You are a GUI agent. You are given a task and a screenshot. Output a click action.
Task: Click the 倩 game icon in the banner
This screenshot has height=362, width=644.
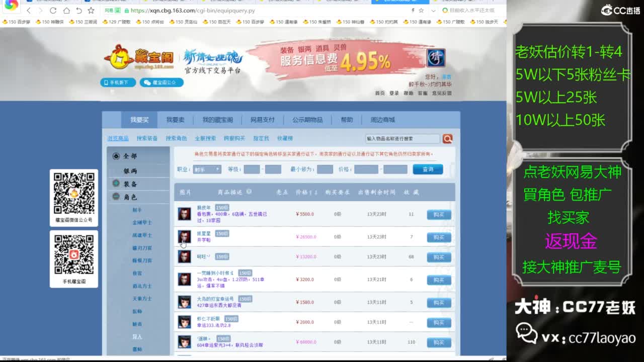(436, 58)
